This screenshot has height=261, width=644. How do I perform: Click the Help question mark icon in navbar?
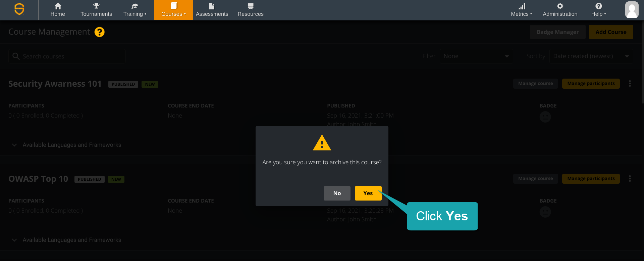click(x=599, y=6)
